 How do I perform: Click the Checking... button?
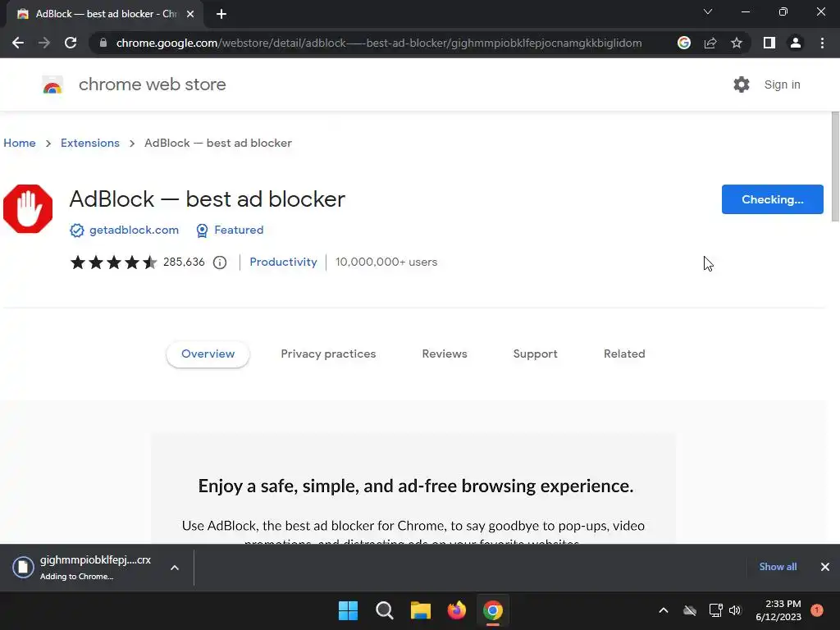(x=772, y=199)
